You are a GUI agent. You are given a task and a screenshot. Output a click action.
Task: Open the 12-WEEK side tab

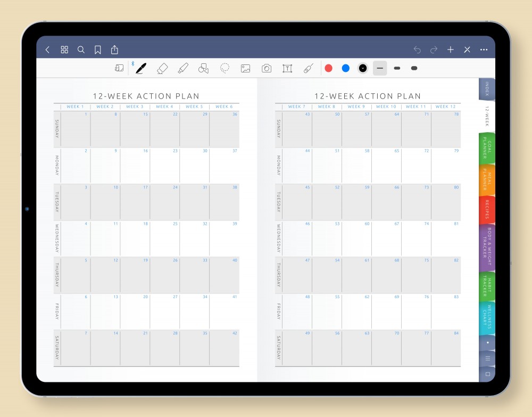point(487,116)
